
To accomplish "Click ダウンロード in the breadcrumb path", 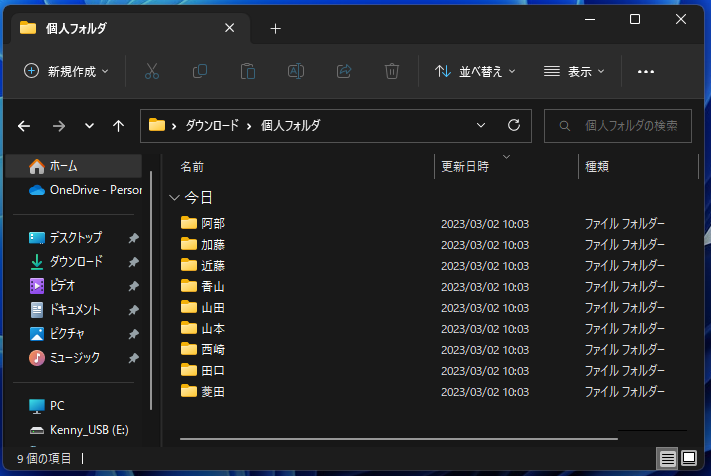I will coord(214,126).
